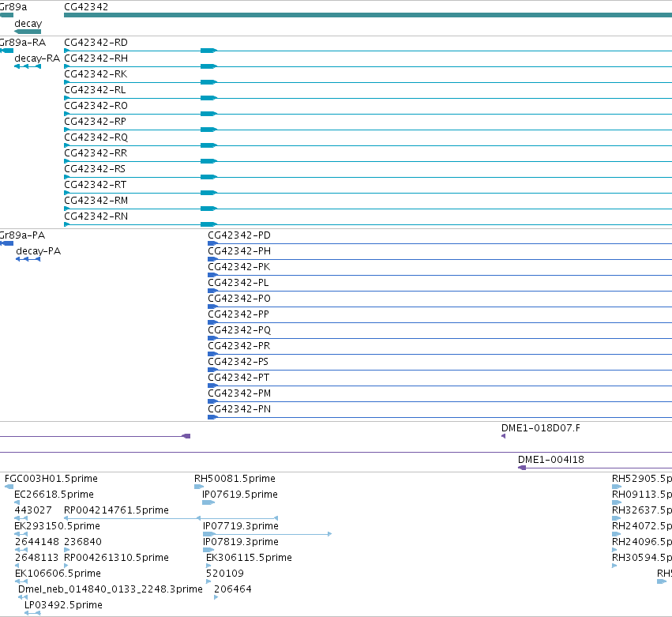672x617 pixels.
Task: Click the 520109 feature label
Action: [224, 574]
